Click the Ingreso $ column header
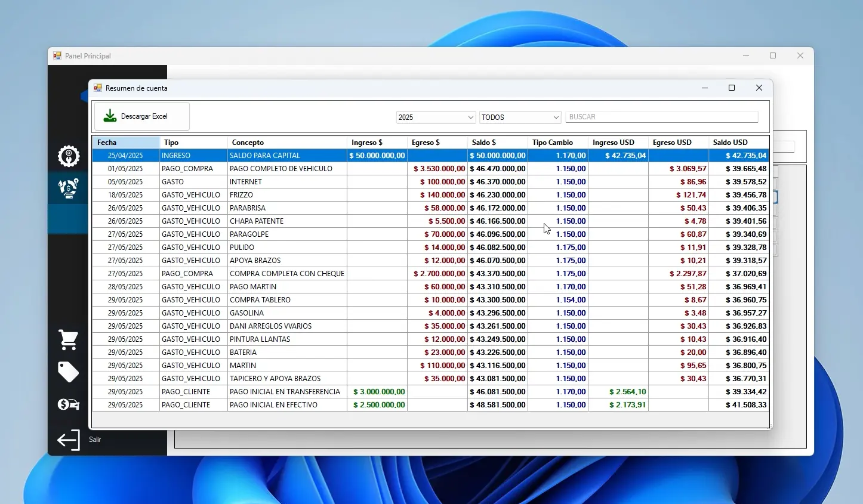 (377, 143)
